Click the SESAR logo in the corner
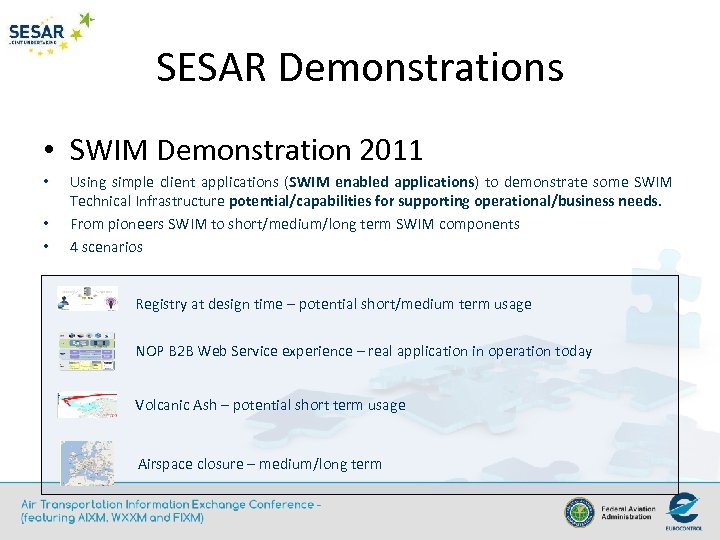 point(51,34)
